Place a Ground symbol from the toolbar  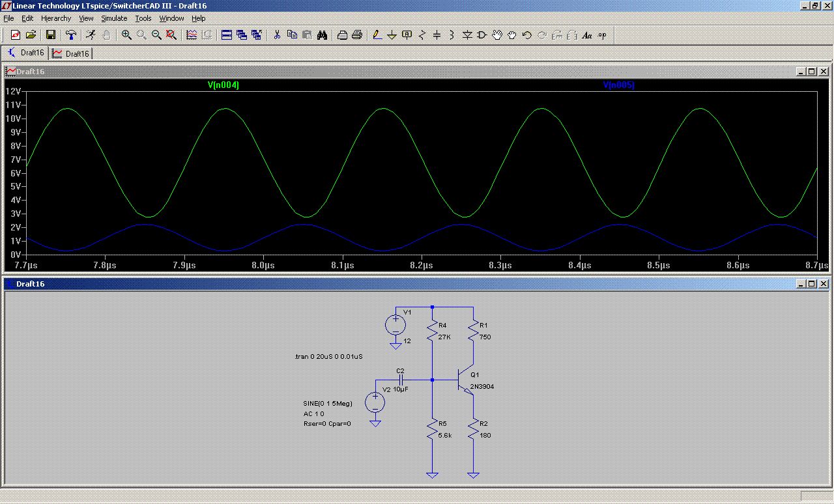pyautogui.click(x=392, y=35)
